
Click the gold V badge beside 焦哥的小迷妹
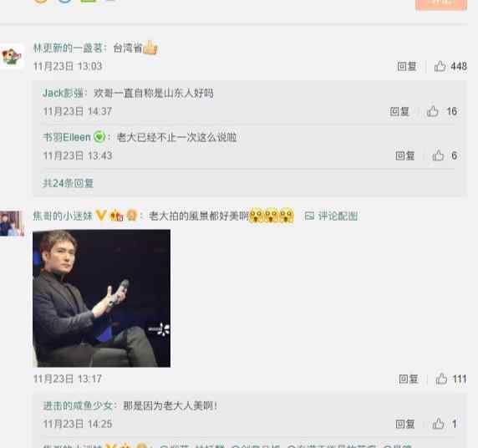tap(100, 216)
